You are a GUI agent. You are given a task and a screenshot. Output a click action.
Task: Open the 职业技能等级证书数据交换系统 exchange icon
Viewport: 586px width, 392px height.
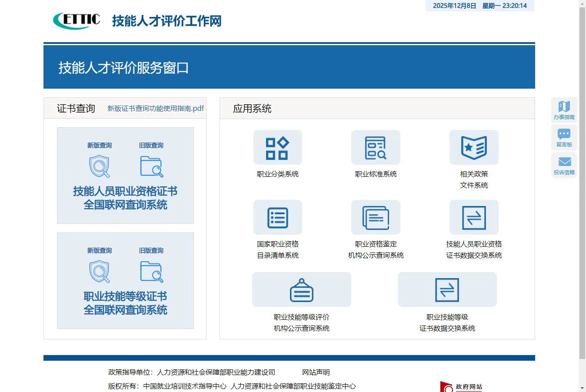point(447,289)
